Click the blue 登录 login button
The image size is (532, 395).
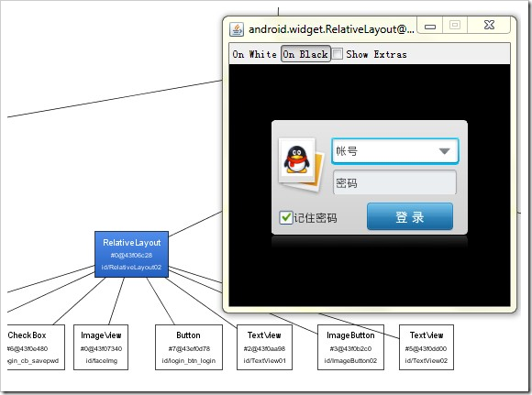tap(410, 216)
